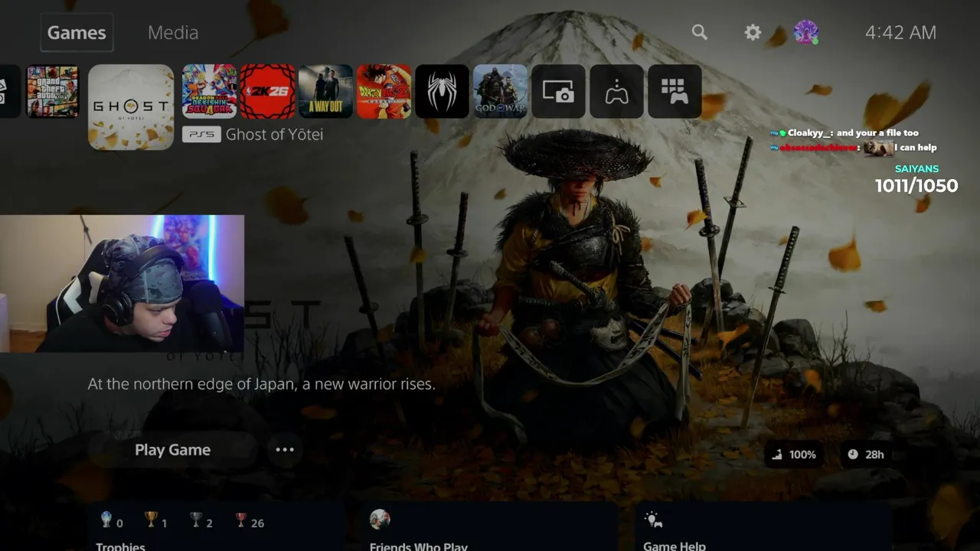The width and height of the screenshot is (980, 551).
Task: Select the NBA 2K26 game tile
Action: click(267, 91)
